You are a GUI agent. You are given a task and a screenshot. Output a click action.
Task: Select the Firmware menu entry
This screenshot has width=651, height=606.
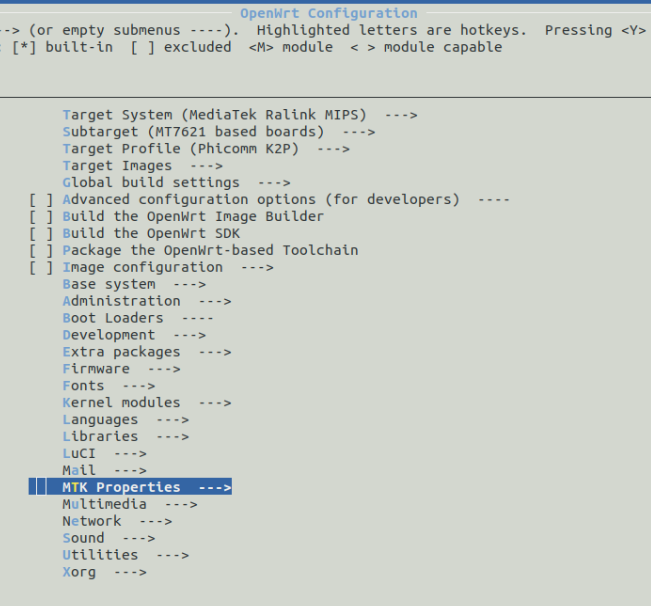(x=121, y=369)
